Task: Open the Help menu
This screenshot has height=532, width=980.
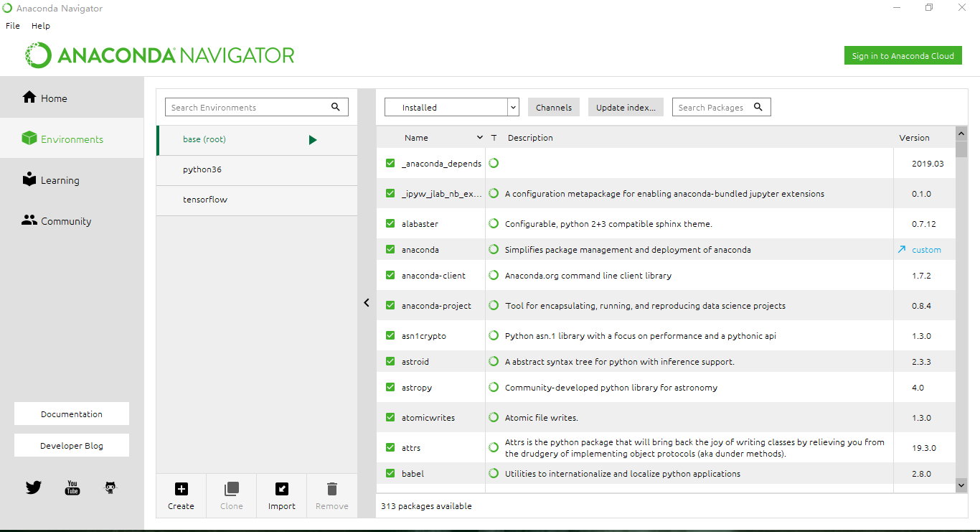Action: (41, 26)
